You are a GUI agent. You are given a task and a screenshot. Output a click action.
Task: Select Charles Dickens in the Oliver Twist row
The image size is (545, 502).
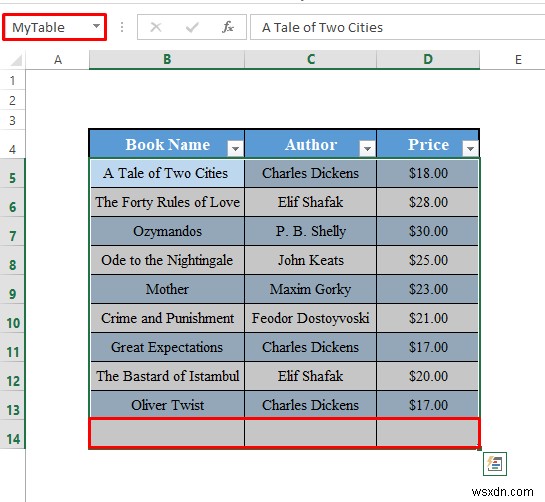tap(310, 405)
